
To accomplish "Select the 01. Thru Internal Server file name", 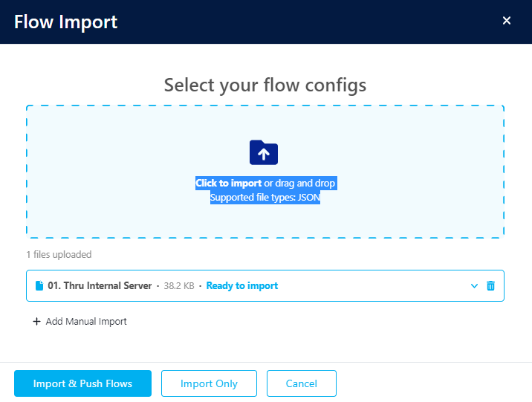I will point(100,286).
